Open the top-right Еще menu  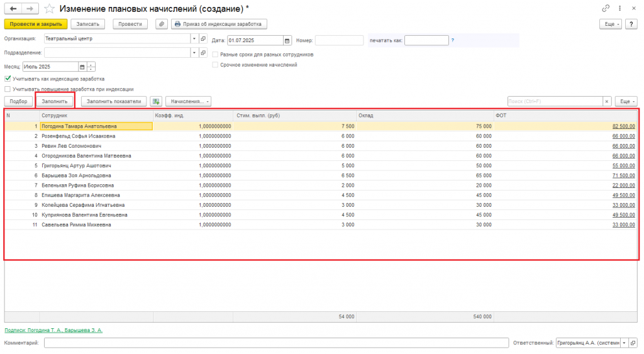[610, 25]
